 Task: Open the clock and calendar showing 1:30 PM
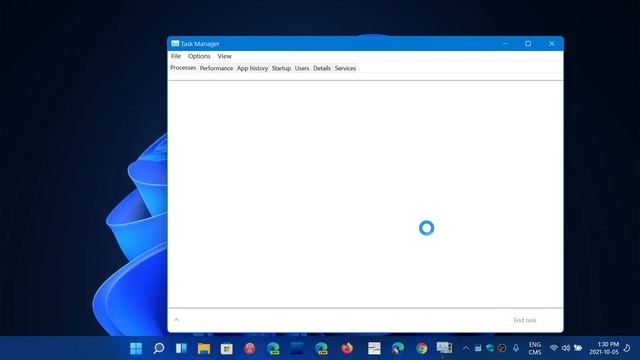(x=604, y=348)
